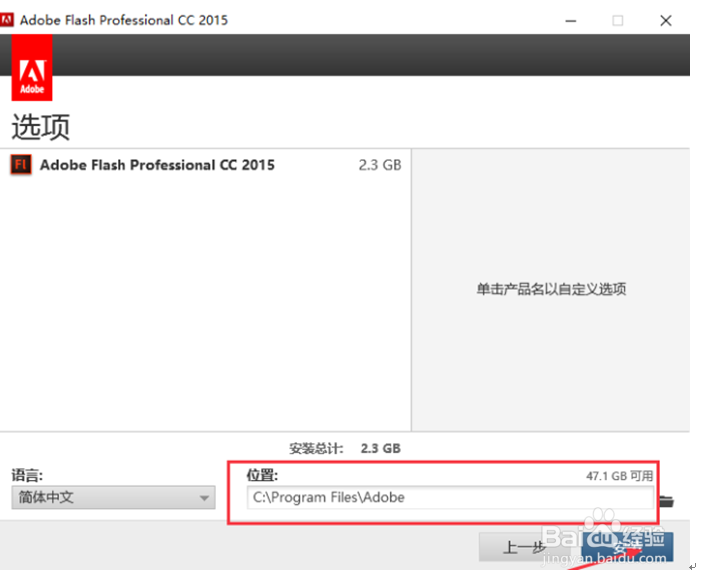Minimize the installer window
Viewport: 705px width, 583px height.
[571, 21]
